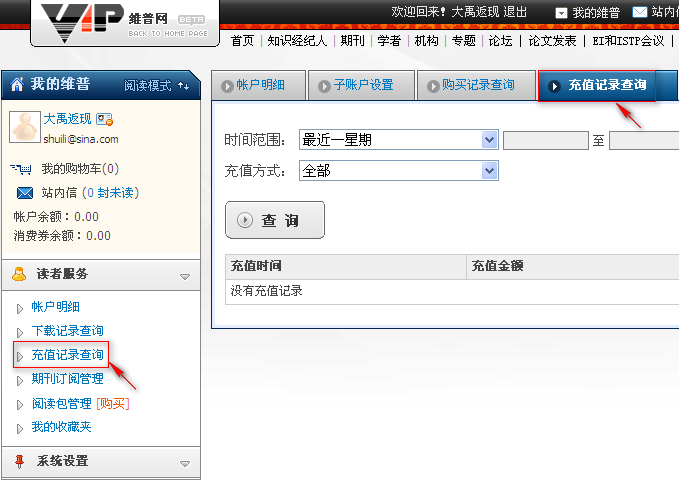Open the 时间范围 dropdown

(x=398, y=140)
